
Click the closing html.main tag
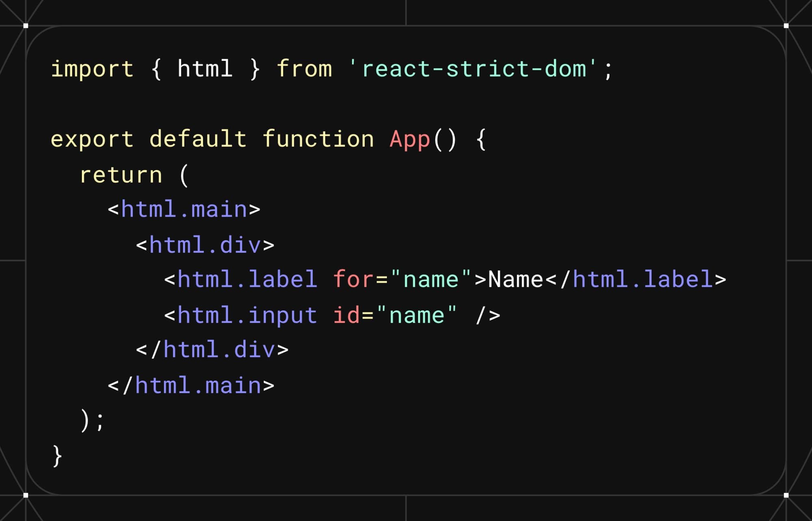[191, 385]
